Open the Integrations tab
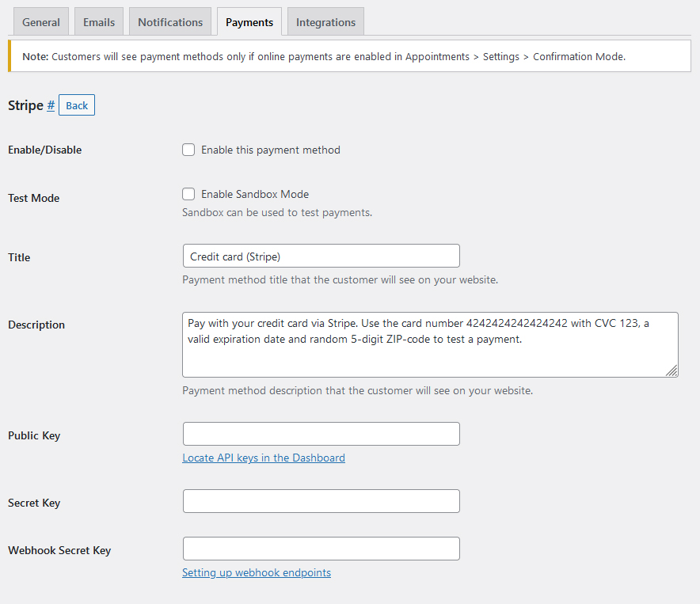The height and width of the screenshot is (604, 700). 325,22
